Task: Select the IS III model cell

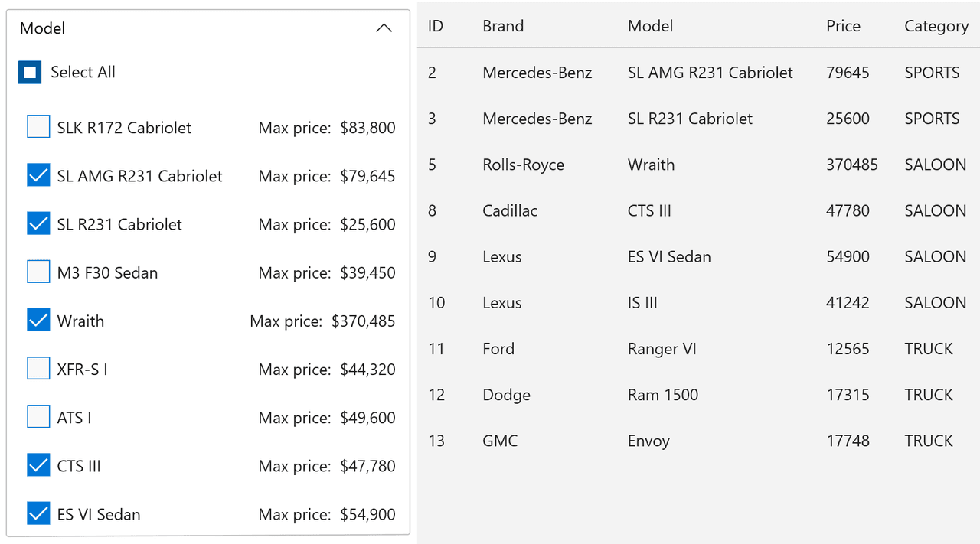Action: (642, 303)
